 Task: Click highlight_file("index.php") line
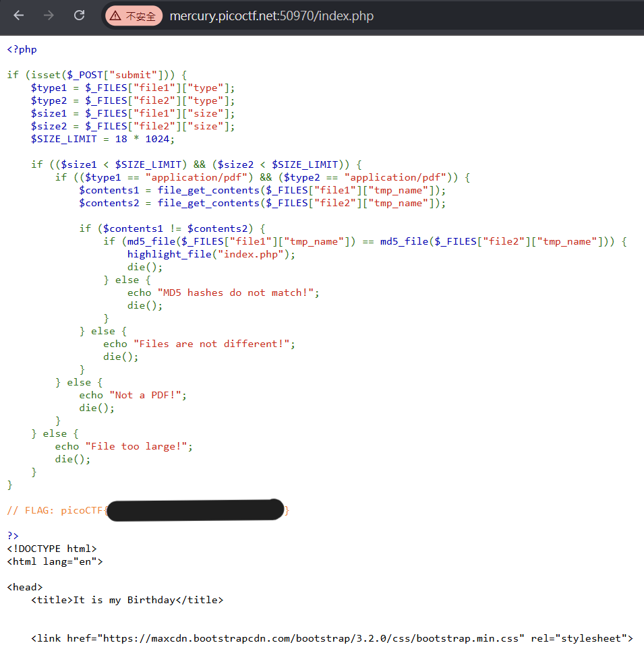[x=211, y=254]
